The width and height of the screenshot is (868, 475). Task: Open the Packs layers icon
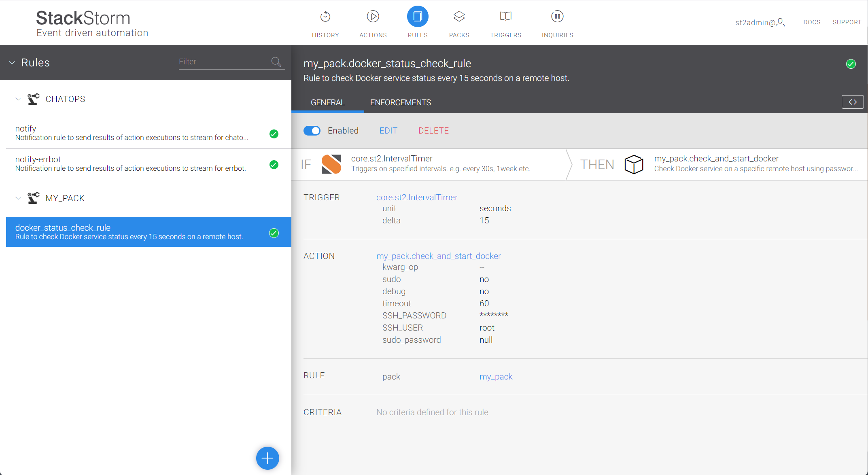tap(459, 17)
